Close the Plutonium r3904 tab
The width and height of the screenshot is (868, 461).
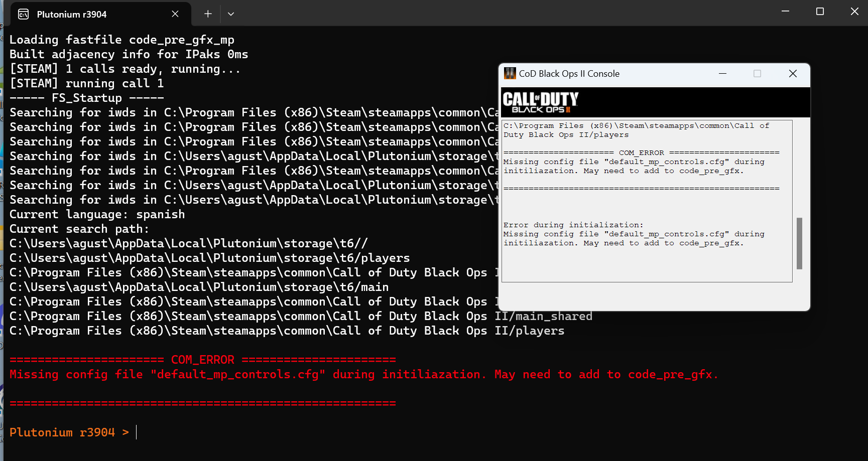[175, 14]
